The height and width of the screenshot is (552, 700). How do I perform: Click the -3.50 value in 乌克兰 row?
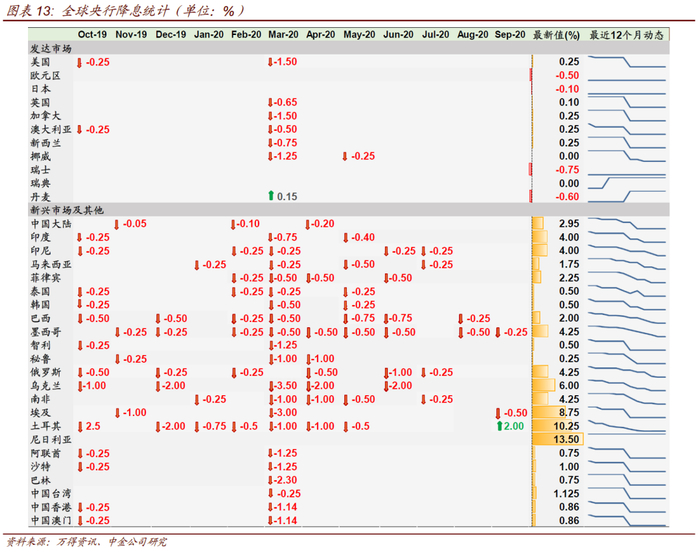point(283,385)
